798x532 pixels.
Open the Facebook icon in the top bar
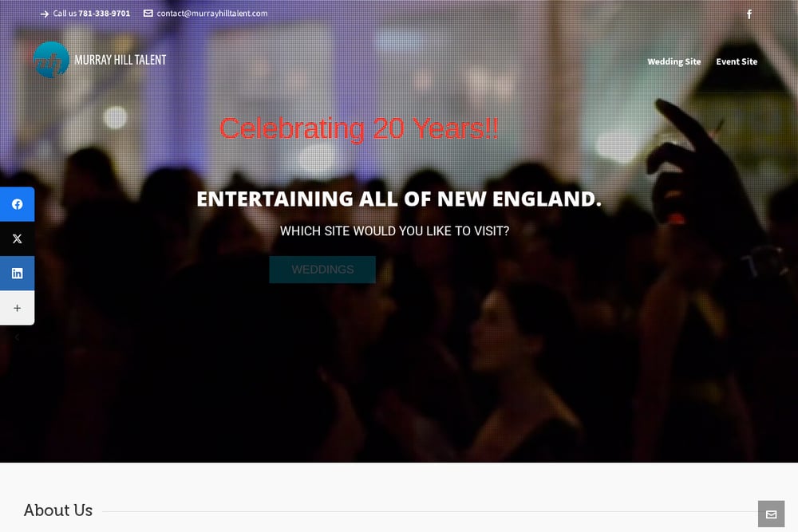pos(749,14)
